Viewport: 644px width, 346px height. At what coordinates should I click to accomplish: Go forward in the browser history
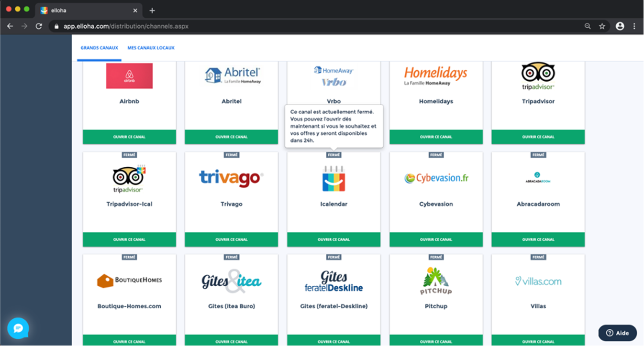[x=24, y=26]
